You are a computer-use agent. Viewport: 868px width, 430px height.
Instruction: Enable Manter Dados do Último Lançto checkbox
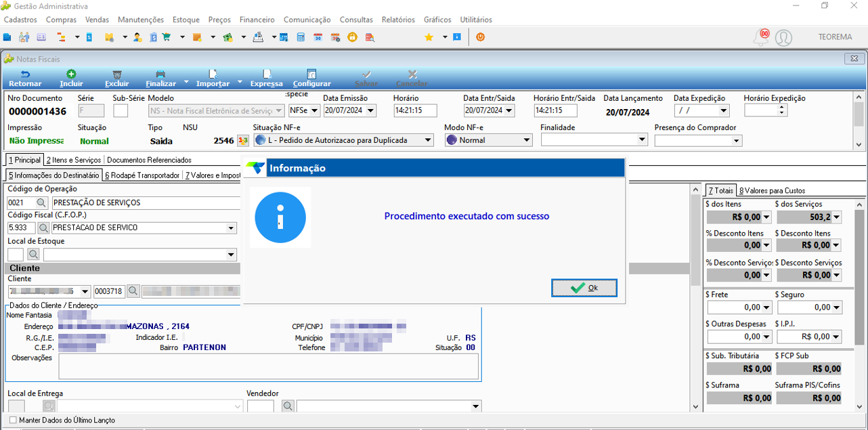click(x=13, y=421)
